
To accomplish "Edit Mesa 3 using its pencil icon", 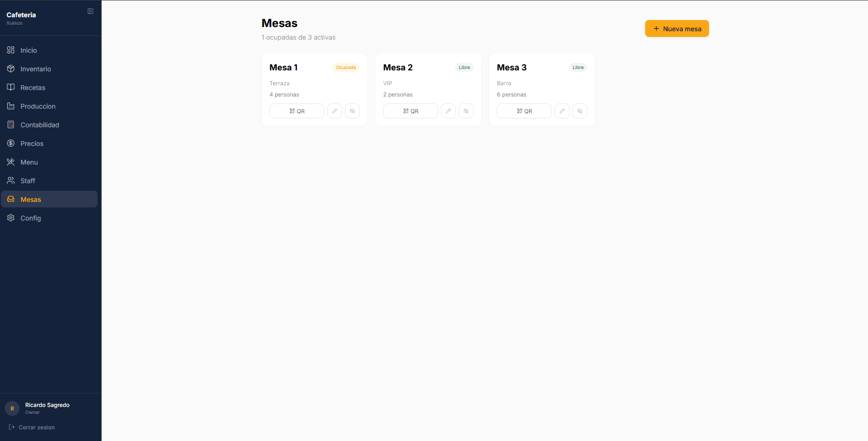I will [x=562, y=111].
